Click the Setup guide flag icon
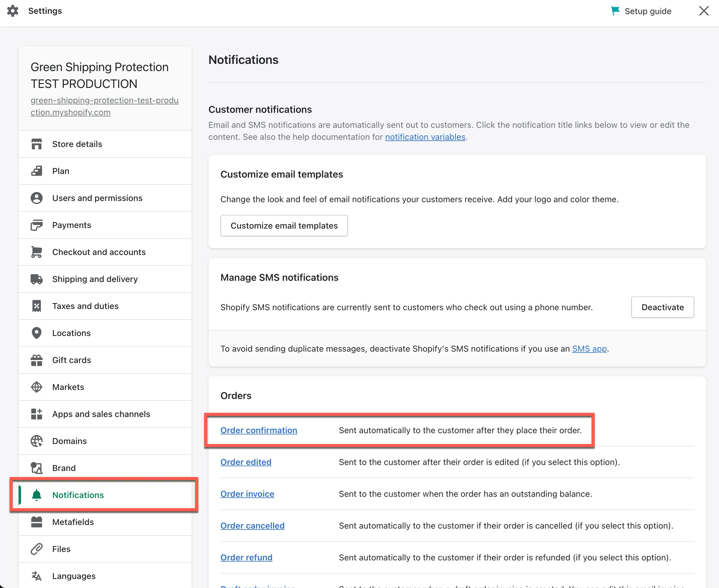Screen dimensions: 719x588 [615, 11]
